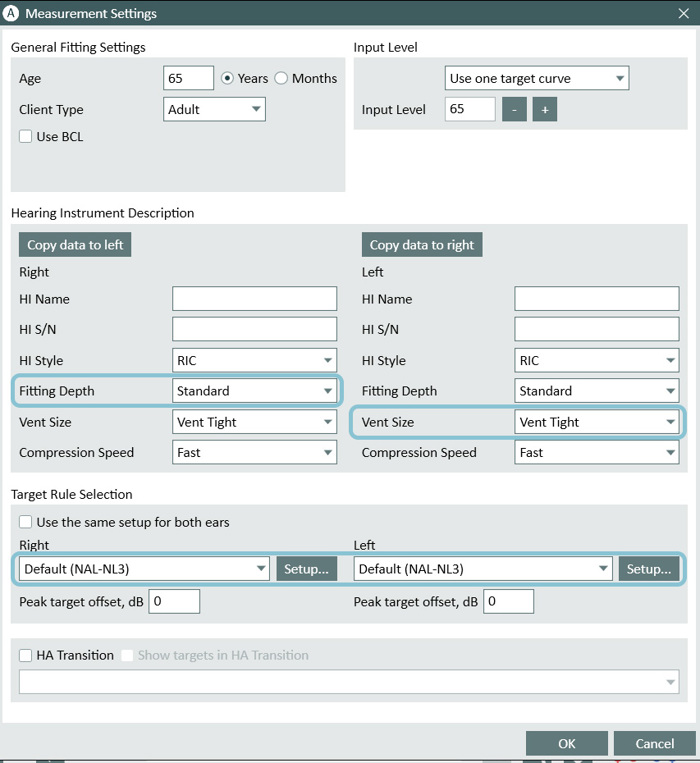
Task: Open the Left Vent Size dropdown
Action: coord(596,422)
